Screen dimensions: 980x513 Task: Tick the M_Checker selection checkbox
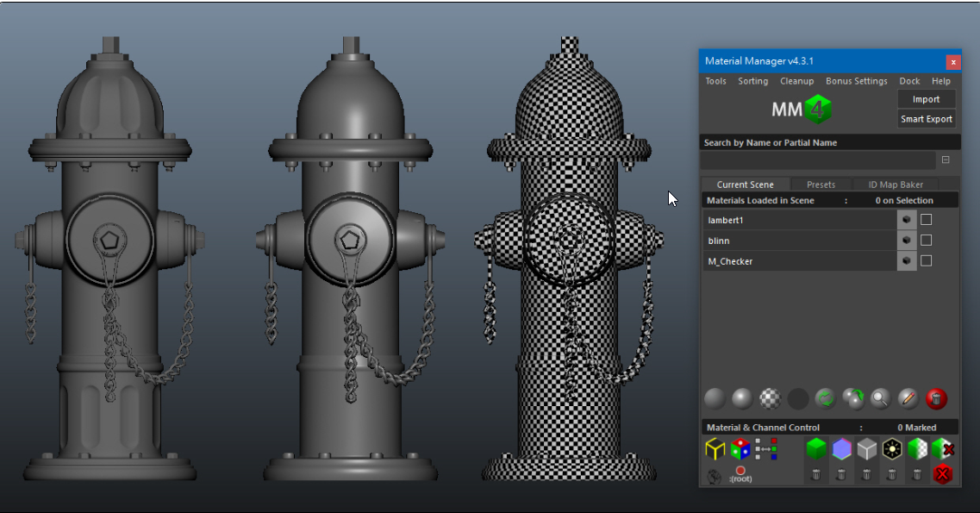tap(926, 260)
